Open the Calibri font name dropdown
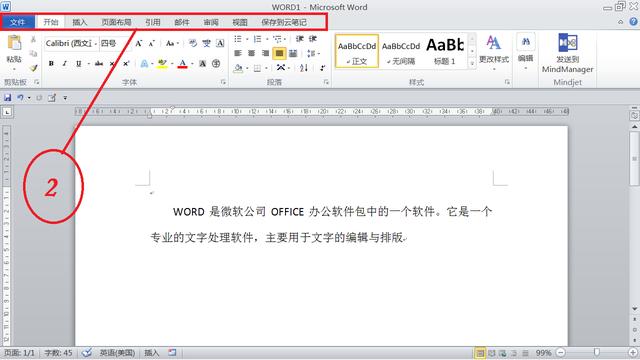This screenshot has width=640, height=360. (x=96, y=43)
